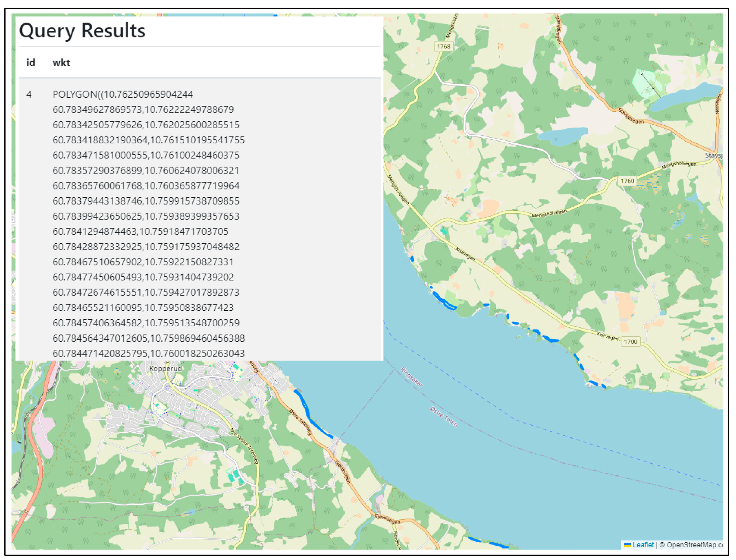The width and height of the screenshot is (736, 560).
Task: Click the road shield numbered 1760
Action: click(x=627, y=181)
